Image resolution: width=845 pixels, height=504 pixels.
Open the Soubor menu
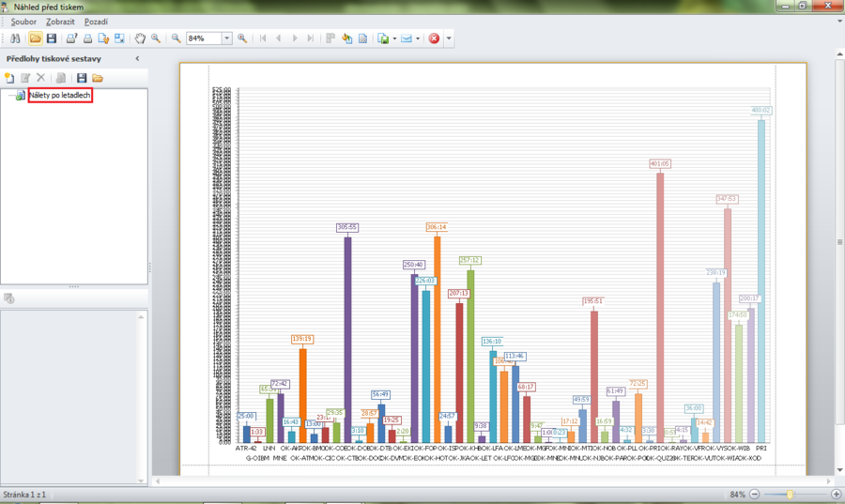(x=23, y=22)
